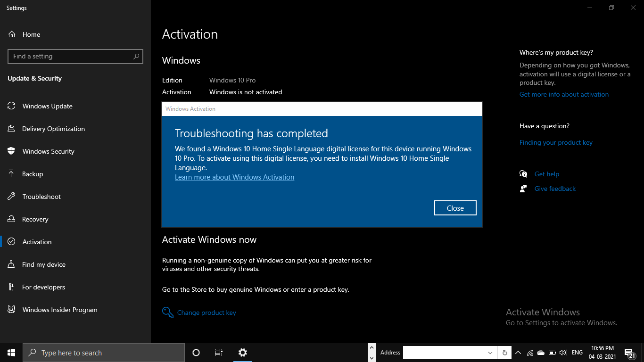644x362 pixels.
Task: Click the Troubleshoot wrench icon
Action: [x=11, y=197]
